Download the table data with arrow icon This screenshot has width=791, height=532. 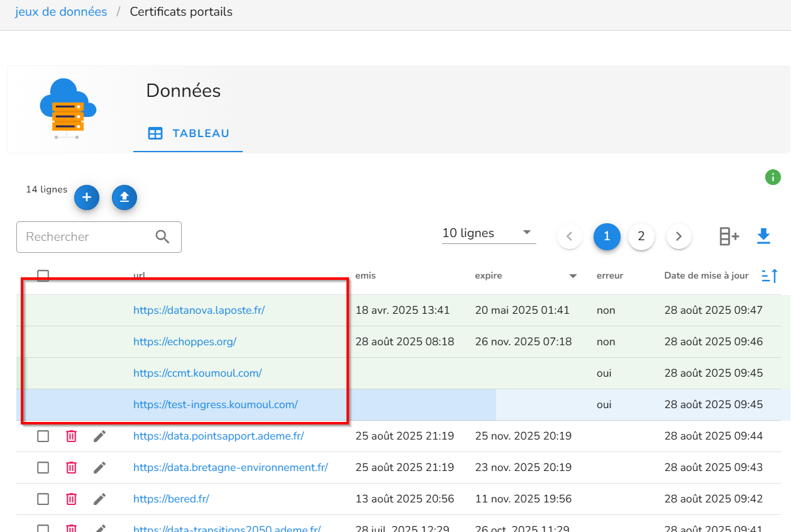pyautogui.click(x=763, y=236)
